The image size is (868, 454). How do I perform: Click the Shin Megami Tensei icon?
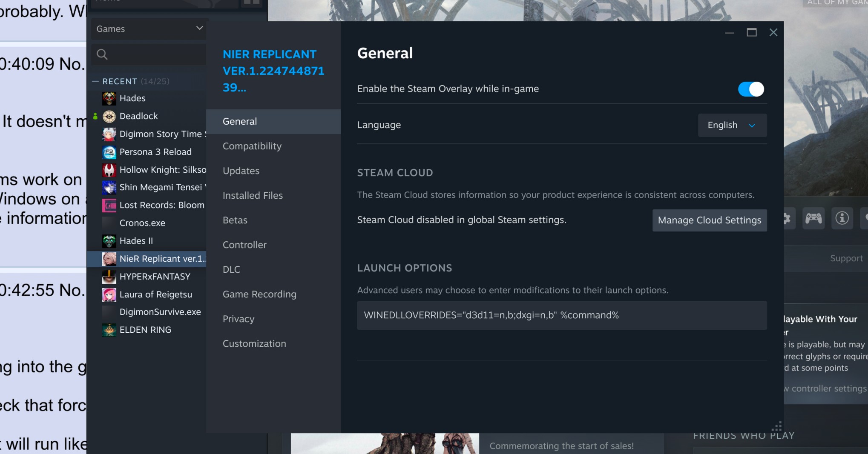[109, 187]
